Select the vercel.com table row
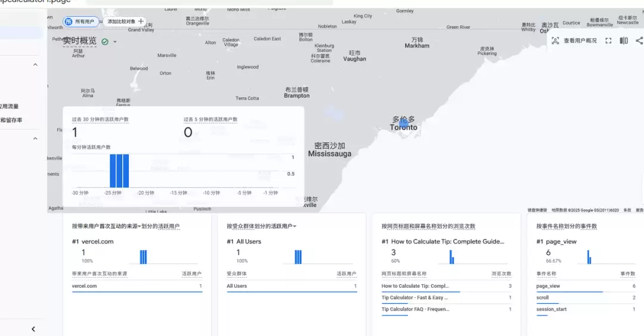The height and width of the screenshot is (336, 644). pyautogui.click(x=137, y=287)
